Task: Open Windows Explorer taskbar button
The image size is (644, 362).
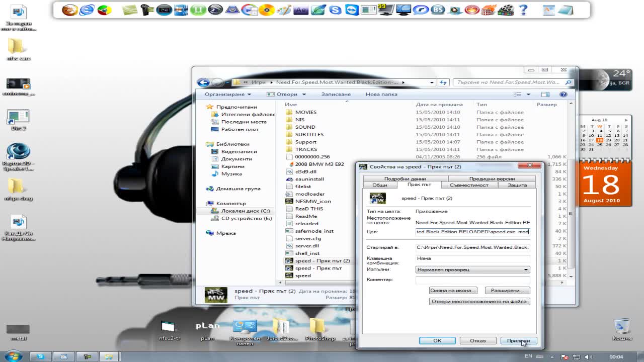Action: (108, 356)
